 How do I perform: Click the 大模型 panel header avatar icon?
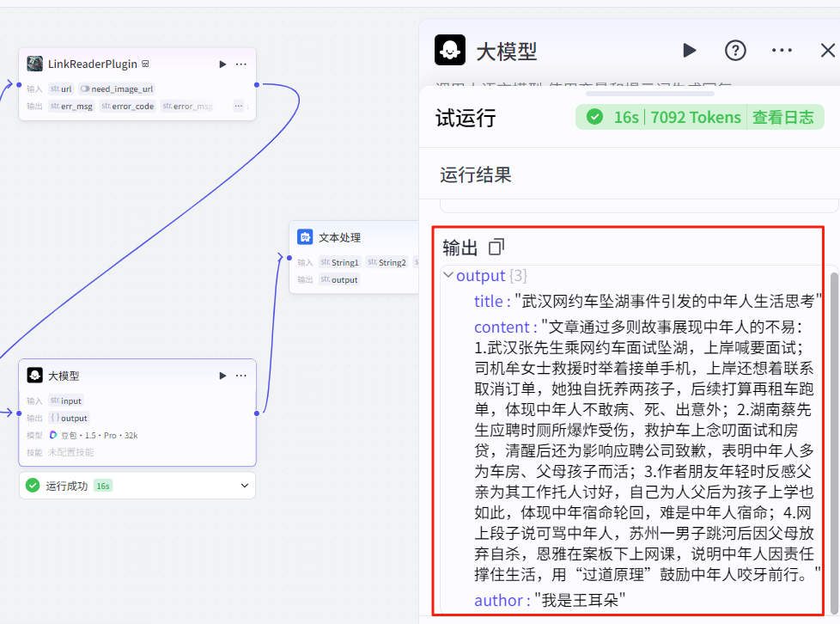pos(450,50)
